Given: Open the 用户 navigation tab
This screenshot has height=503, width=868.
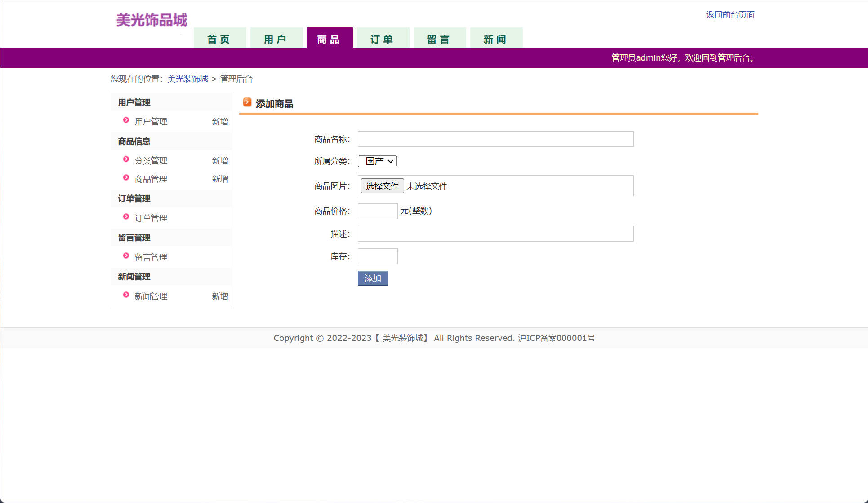Looking at the screenshot, I should point(276,39).
